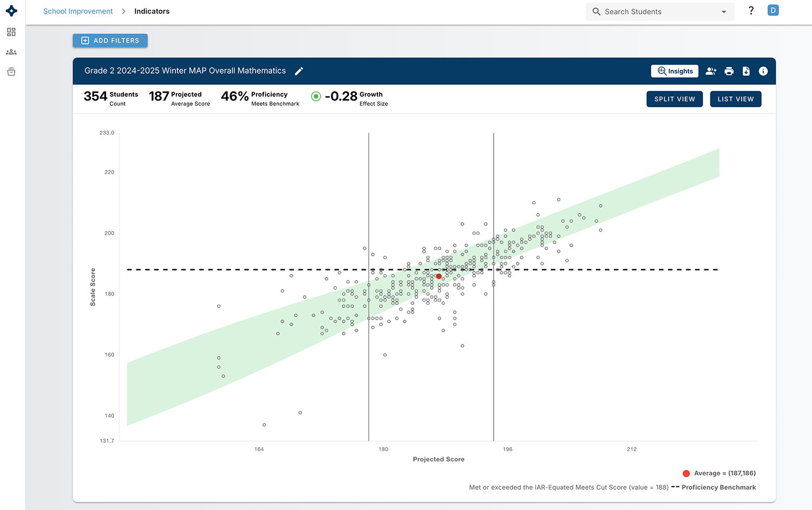
Task: Download the report file icon
Action: pos(746,71)
